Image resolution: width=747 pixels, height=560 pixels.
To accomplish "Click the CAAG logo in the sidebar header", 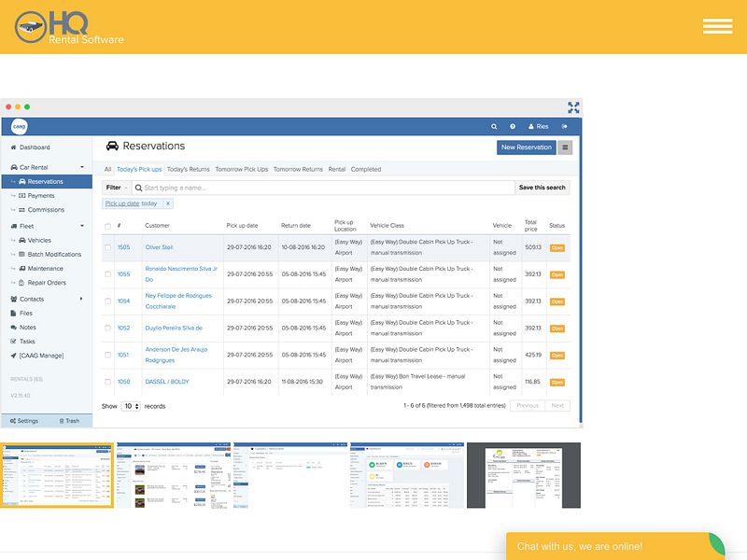I will click(21, 125).
